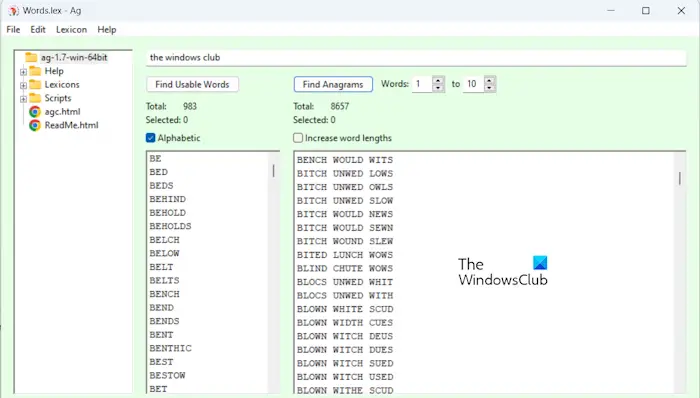
Task: Select the word BED in list
Action: [x=158, y=172]
